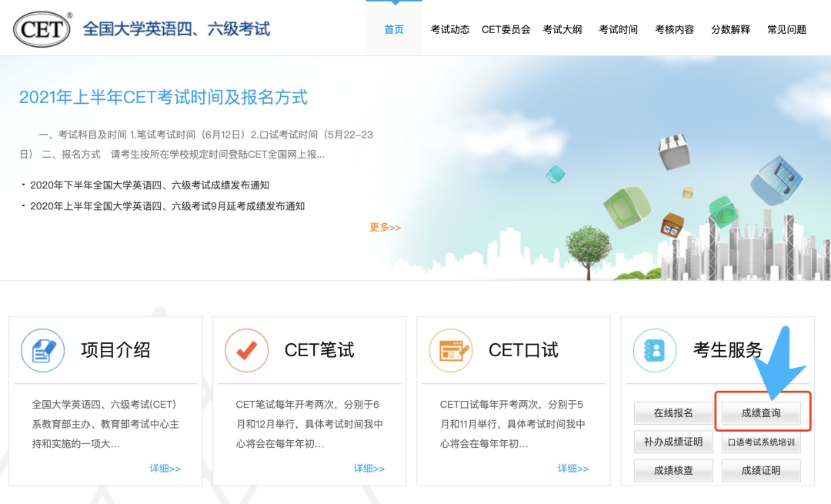Click the 在线报名 button
The height and width of the screenshot is (504, 831).
673,413
